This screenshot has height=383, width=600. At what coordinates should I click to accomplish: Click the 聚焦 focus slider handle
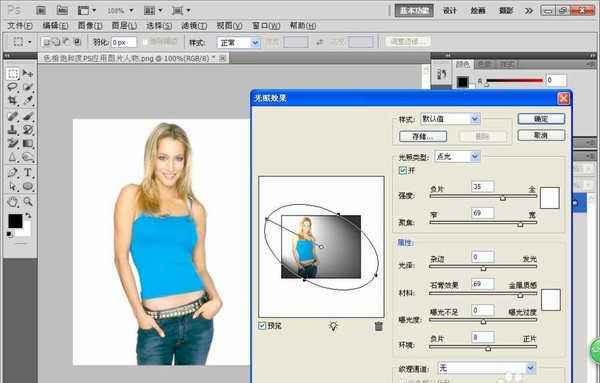pyautogui.click(x=520, y=224)
